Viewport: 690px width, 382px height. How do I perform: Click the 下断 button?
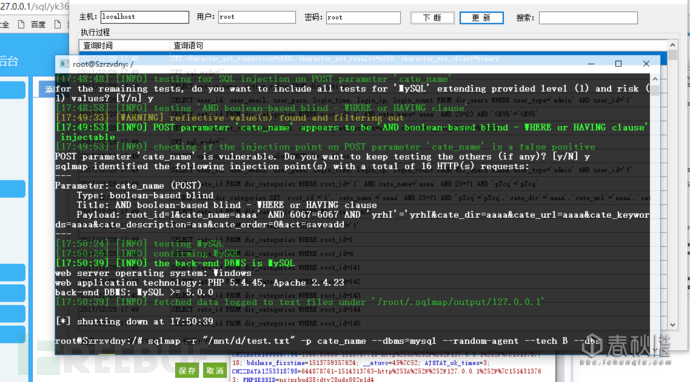click(x=432, y=18)
